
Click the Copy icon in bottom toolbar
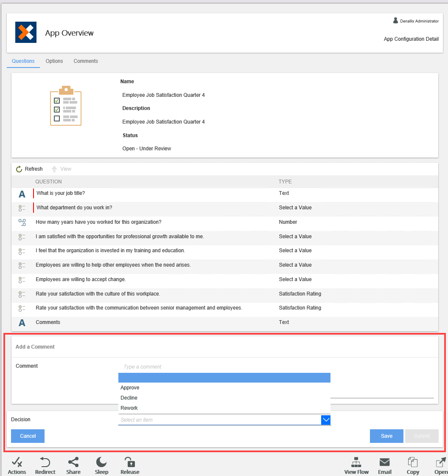(413, 462)
